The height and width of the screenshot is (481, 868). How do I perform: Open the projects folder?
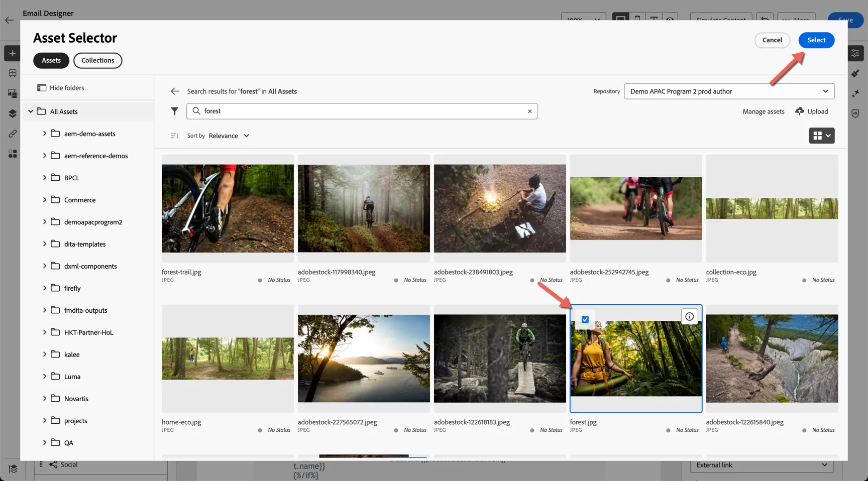pos(76,421)
